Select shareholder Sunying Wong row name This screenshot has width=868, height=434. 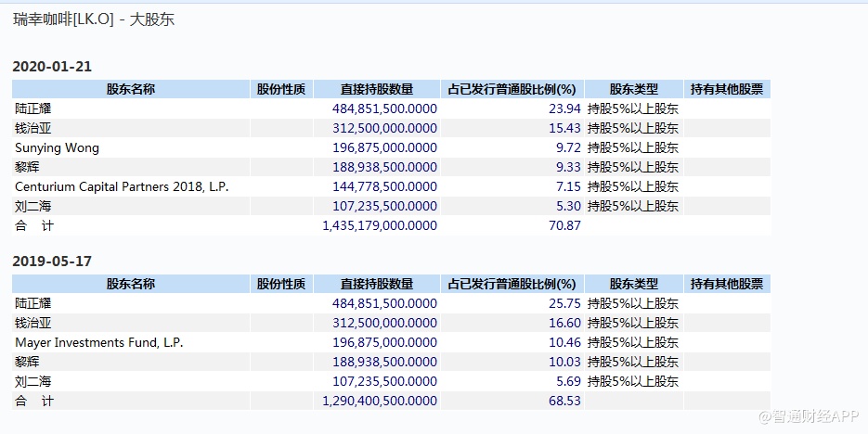coord(57,147)
